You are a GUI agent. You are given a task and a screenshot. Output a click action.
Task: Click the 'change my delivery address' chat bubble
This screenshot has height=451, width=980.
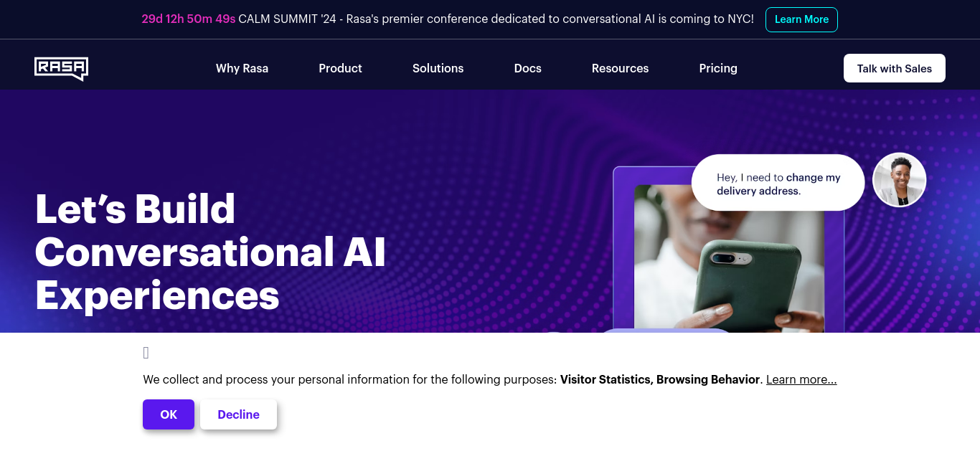point(778,183)
